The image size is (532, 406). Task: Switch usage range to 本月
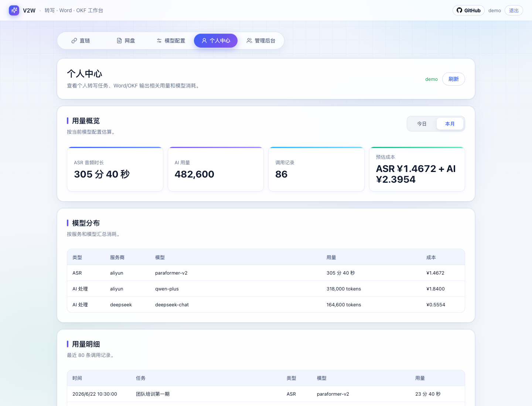coord(450,124)
